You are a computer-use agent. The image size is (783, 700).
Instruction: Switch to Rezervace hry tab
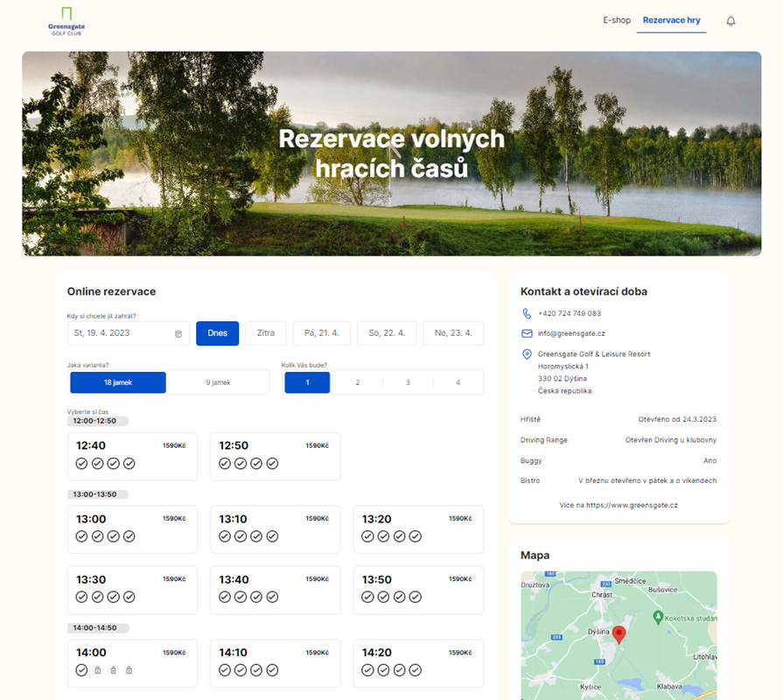coord(671,20)
